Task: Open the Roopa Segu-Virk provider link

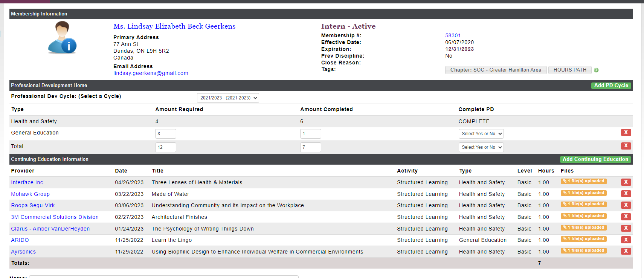Action: [33, 205]
